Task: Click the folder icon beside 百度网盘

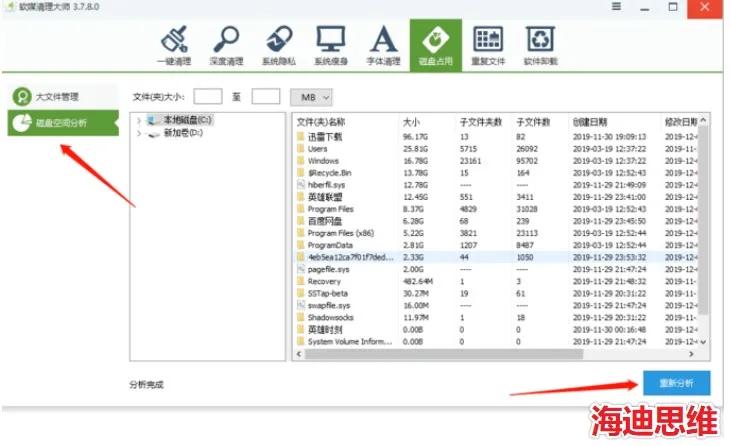Action: tap(301, 221)
